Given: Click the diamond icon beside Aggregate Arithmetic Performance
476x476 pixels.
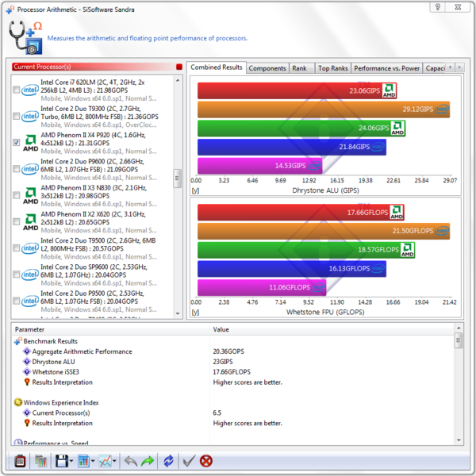Looking at the screenshot, I should (27, 351).
